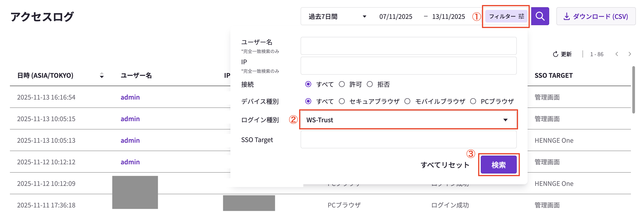This screenshot has width=644, height=214.
Task: Click すべてリセット to reset filters
Action: (445, 165)
